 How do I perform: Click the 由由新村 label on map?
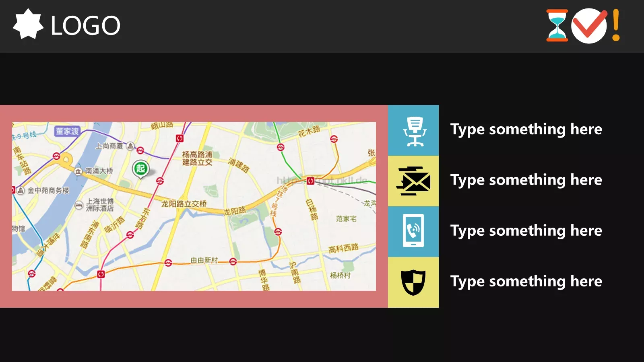204,260
